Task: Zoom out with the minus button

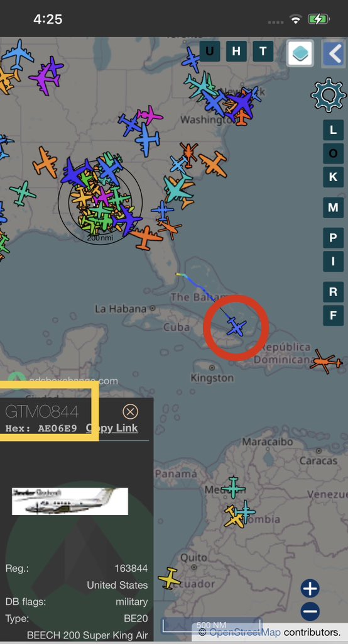Action: (x=310, y=611)
